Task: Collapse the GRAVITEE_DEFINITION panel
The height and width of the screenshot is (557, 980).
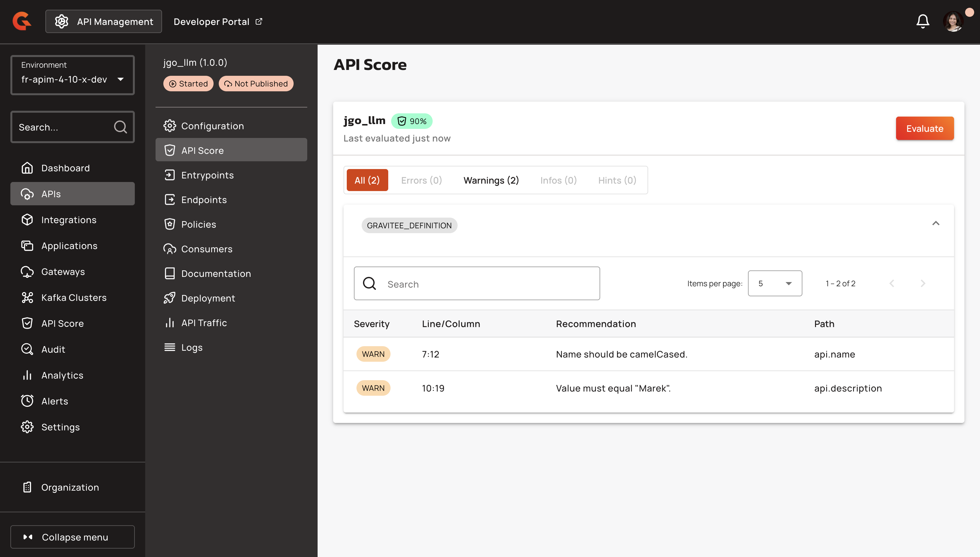Action: 935,223
